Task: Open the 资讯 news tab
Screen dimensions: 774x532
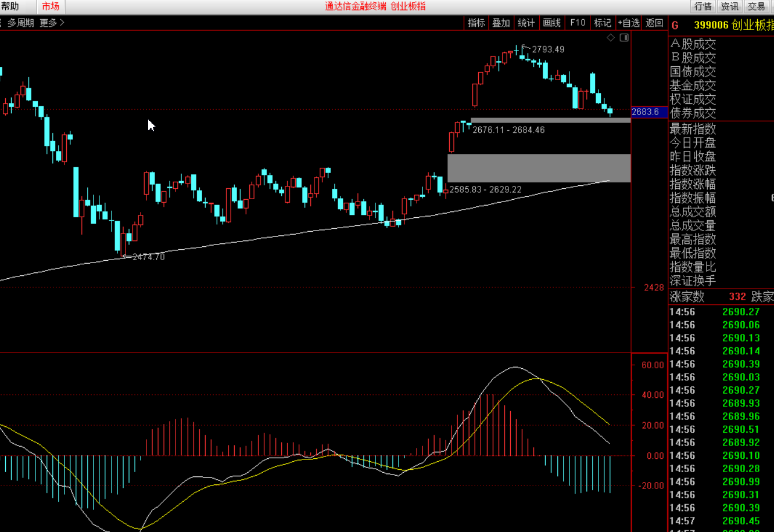Action: point(730,6)
